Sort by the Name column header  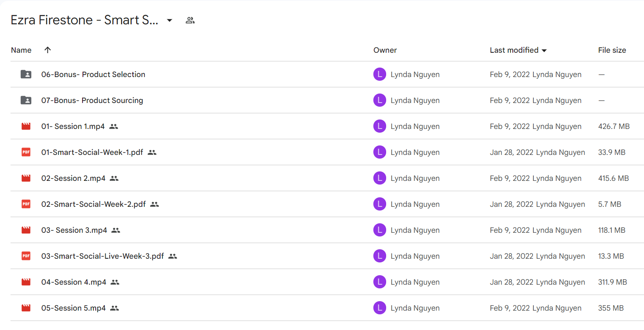(21, 50)
